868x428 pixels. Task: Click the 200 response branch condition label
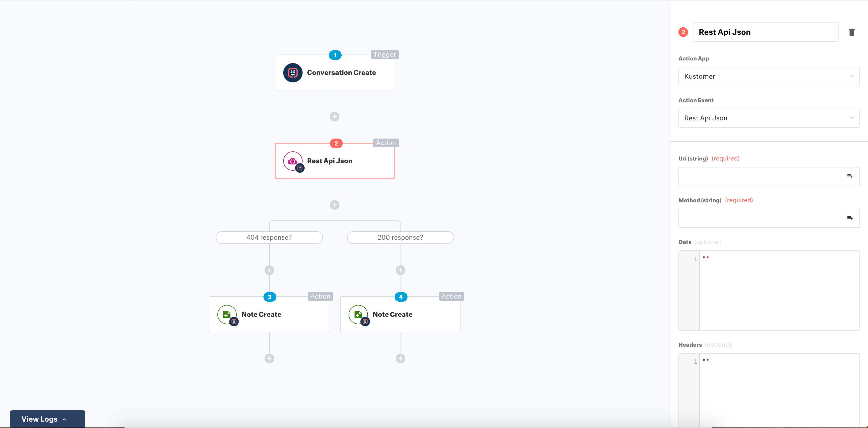(400, 237)
